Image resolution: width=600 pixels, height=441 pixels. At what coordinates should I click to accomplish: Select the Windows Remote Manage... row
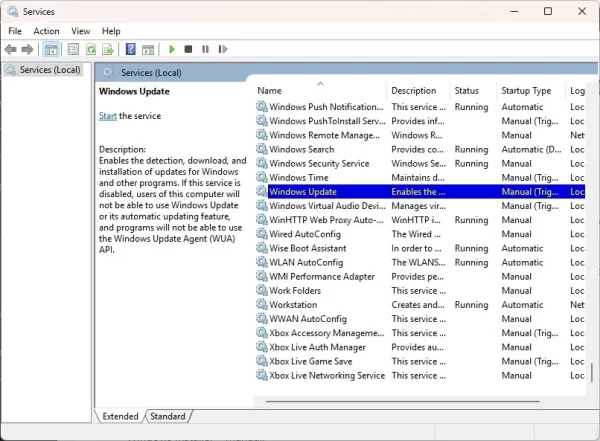(x=420, y=135)
